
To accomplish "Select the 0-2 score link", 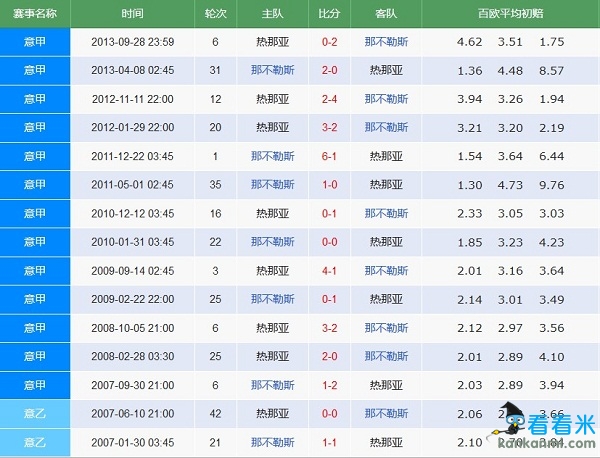I will pos(329,42).
